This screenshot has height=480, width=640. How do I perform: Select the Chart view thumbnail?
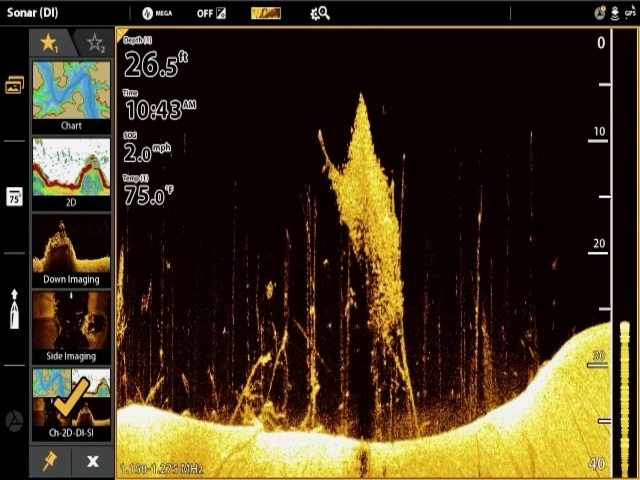click(x=71, y=96)
